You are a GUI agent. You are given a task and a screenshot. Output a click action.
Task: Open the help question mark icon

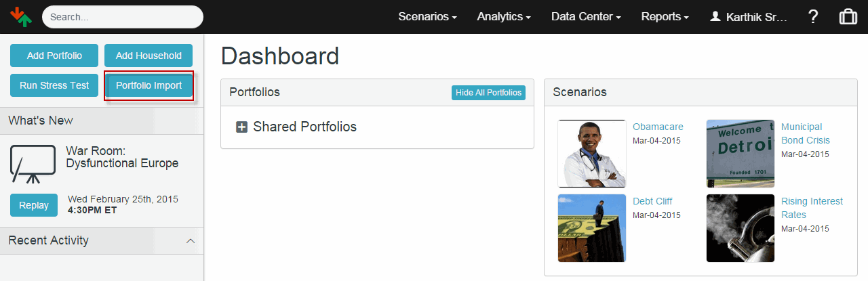814,17
